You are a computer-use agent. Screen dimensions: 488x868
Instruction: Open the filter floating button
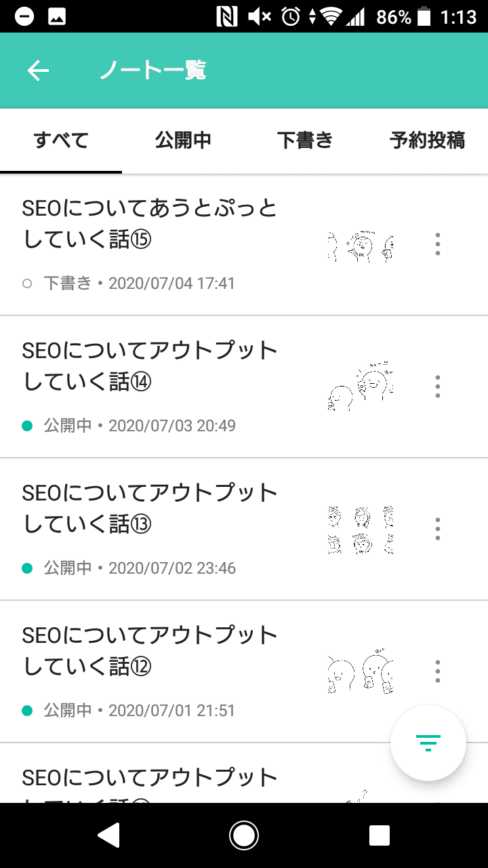(428, 743)
